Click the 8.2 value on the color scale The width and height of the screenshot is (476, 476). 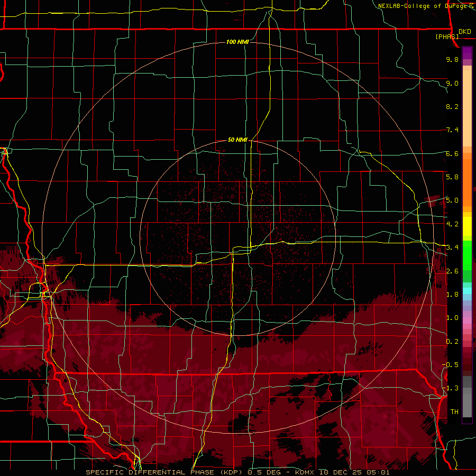coord(452,106)
